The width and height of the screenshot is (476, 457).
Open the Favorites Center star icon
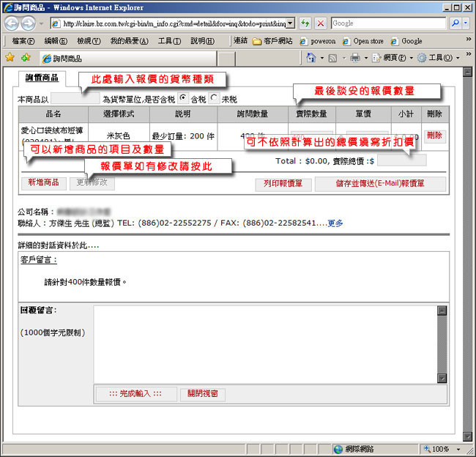click(x=10, y=57)
